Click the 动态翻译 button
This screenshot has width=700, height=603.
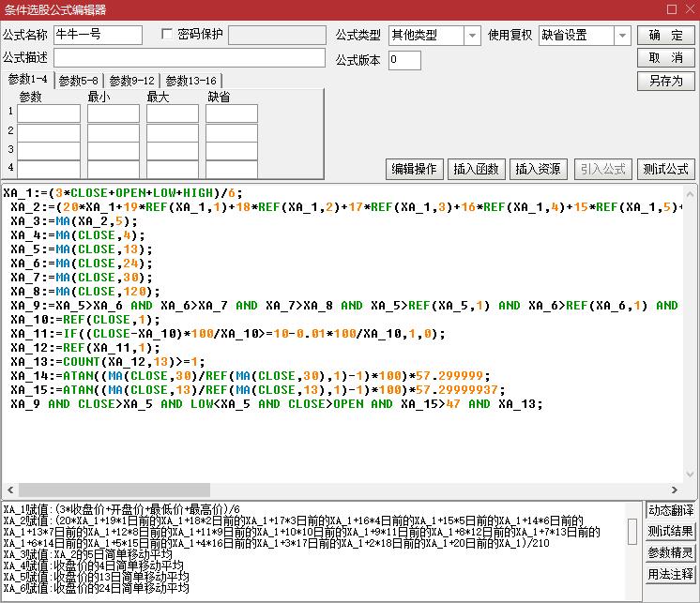pyautogui.click(x=671, y=510)
